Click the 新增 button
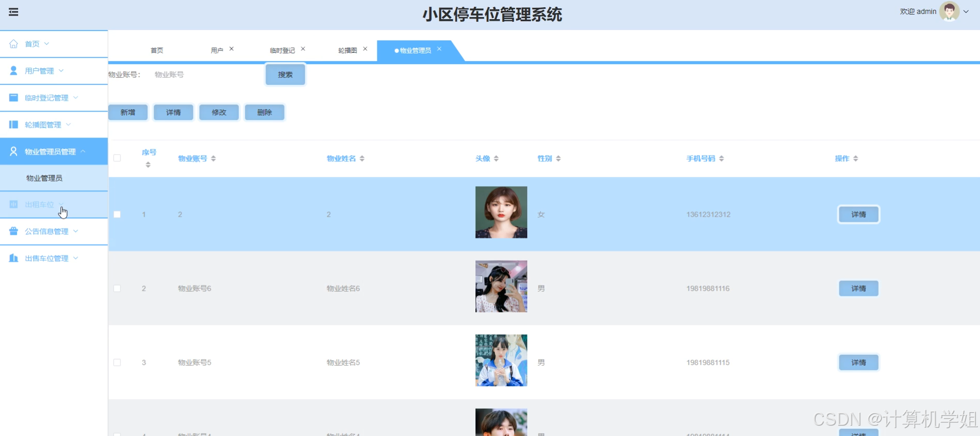980x436 pixels. point(128,112)
